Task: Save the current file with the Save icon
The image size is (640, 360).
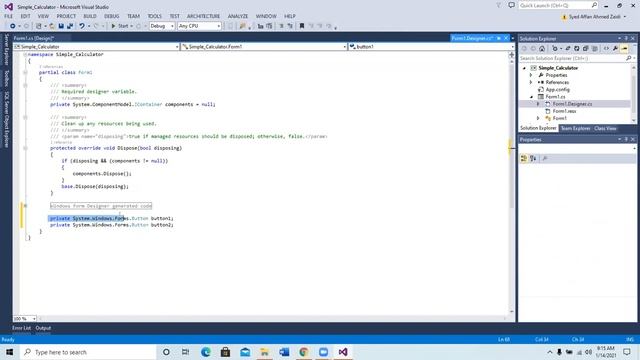Action: click(61, 26)
